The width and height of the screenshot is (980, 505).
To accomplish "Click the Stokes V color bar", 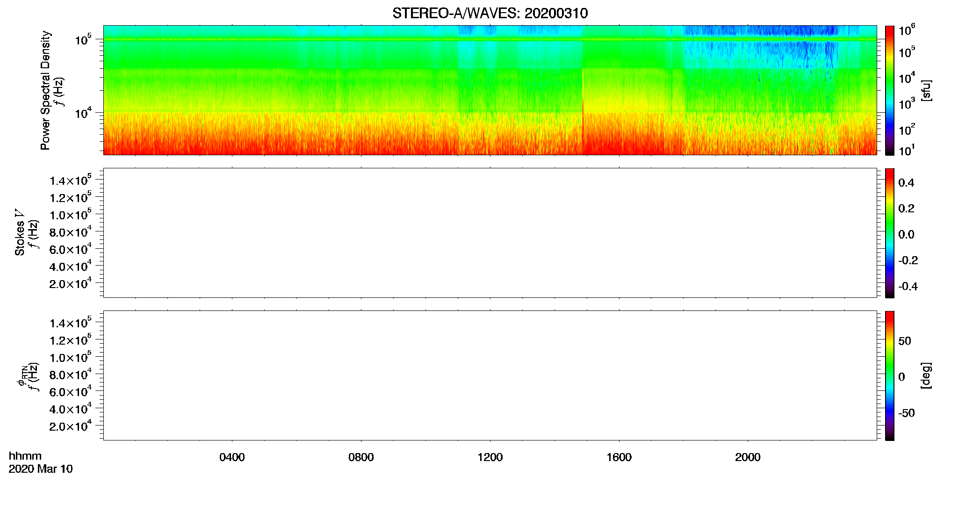I will (890, 233).
